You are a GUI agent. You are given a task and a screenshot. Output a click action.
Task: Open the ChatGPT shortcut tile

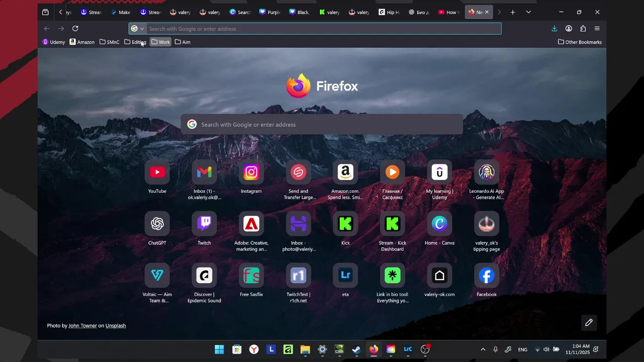(157, 224)
